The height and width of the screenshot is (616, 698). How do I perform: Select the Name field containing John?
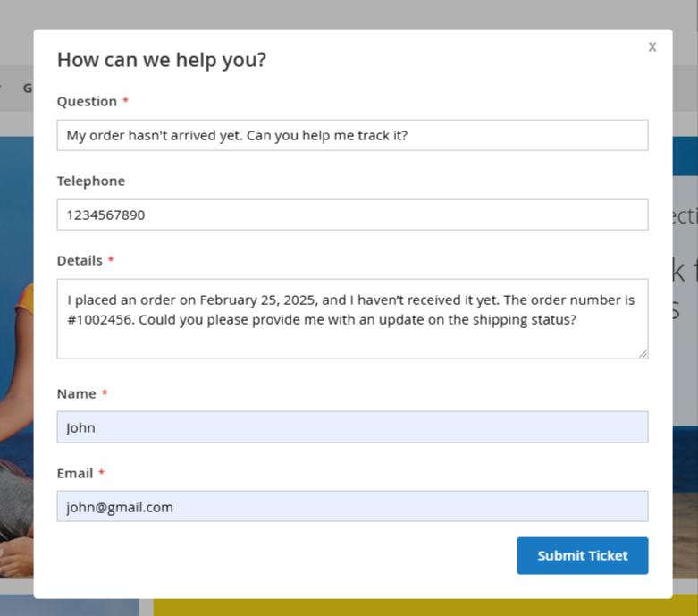pyautogui.click(x=352, y=427)
